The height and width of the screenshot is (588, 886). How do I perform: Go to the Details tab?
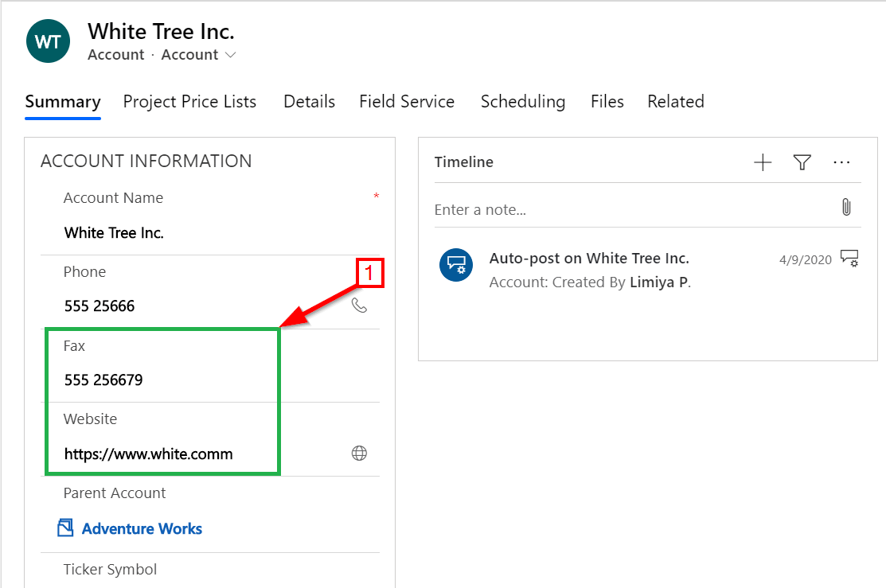(x=309, y=102)
